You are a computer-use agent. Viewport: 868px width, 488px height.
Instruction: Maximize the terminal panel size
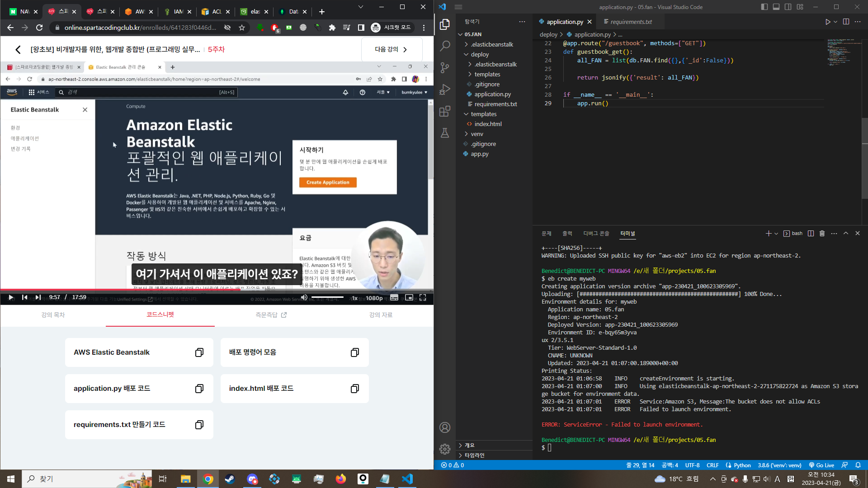coord(846,234)
